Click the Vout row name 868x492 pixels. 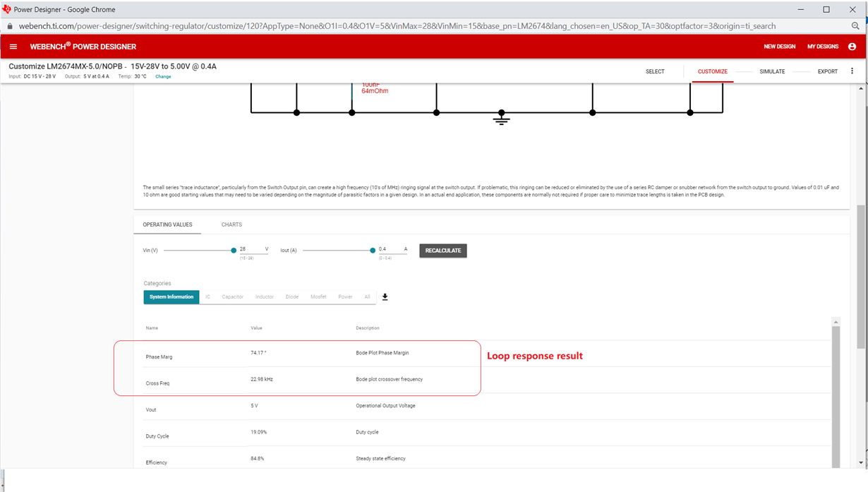coord(151,409)
